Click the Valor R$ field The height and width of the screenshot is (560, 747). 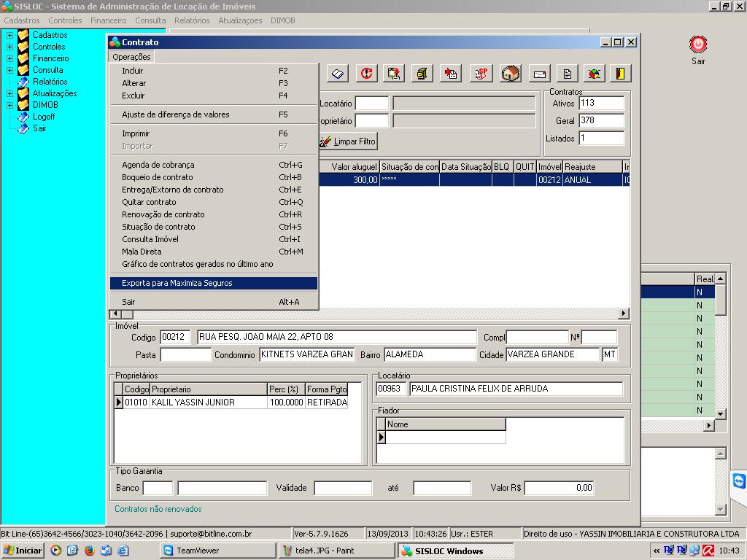pos(560,488)
